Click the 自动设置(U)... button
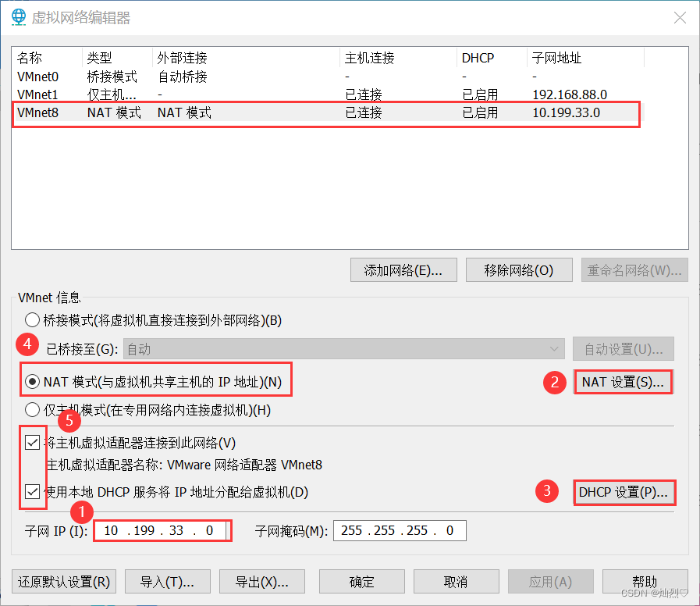 [x=624, y=349]
